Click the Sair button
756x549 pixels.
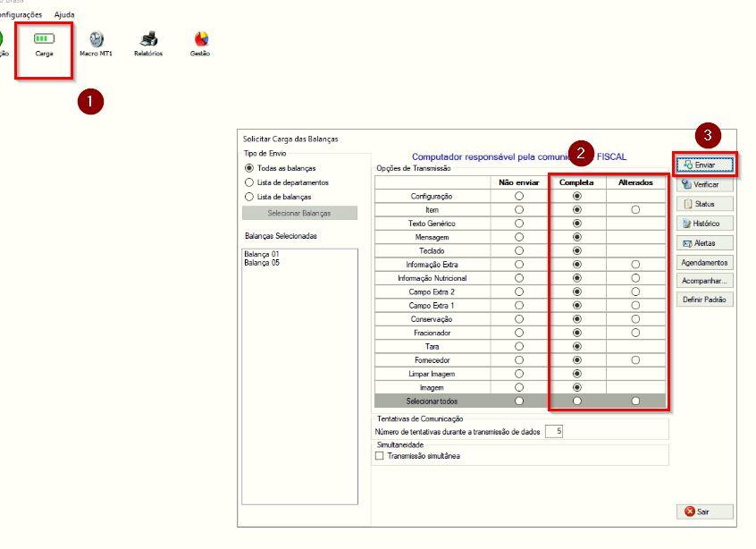[x=705, y=511]
